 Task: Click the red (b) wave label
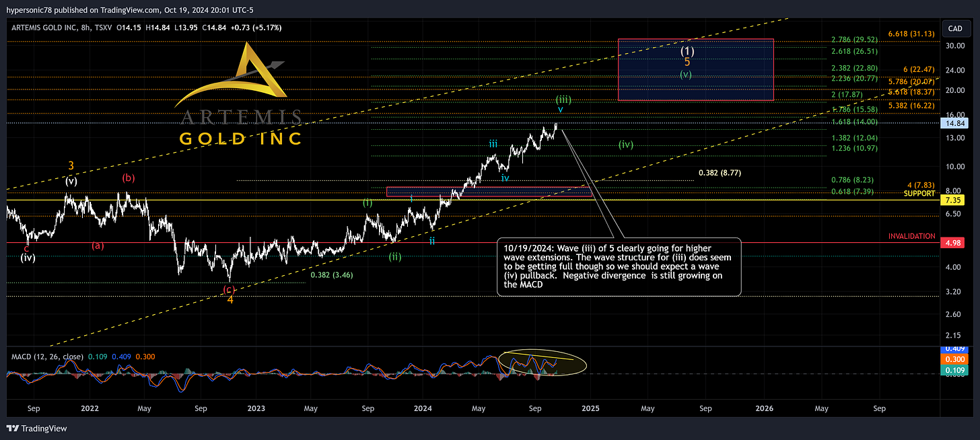pyautogui.click(x=129, y=178)
